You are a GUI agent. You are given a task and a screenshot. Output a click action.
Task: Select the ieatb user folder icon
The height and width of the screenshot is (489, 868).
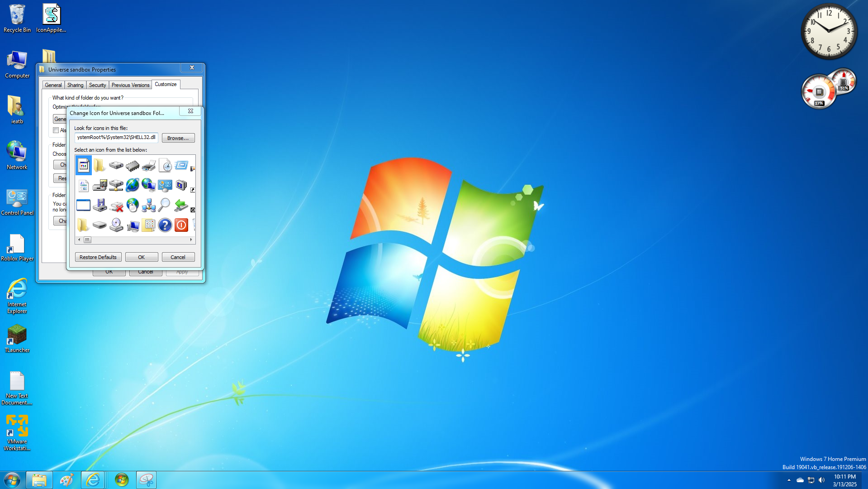[x=17, y=110]
